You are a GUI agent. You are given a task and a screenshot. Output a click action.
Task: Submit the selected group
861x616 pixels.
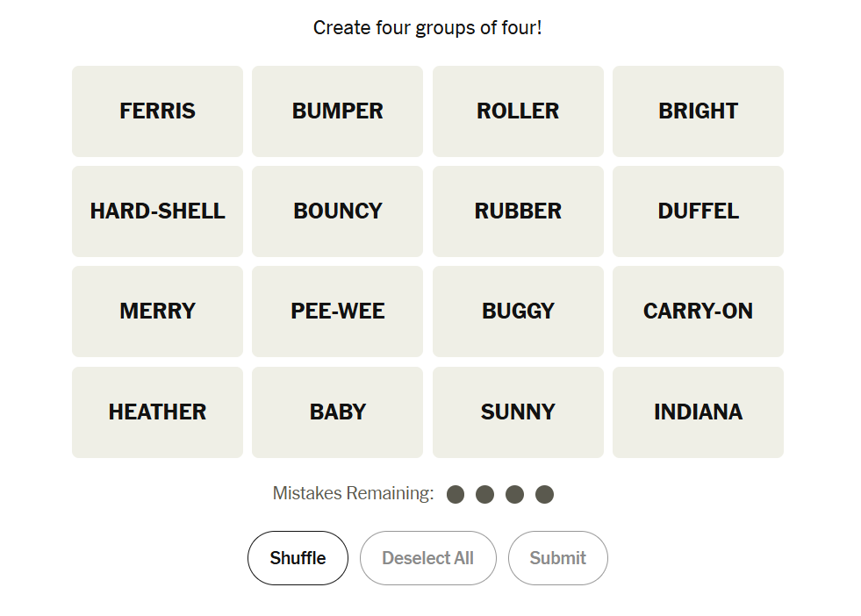click(557, 558)
